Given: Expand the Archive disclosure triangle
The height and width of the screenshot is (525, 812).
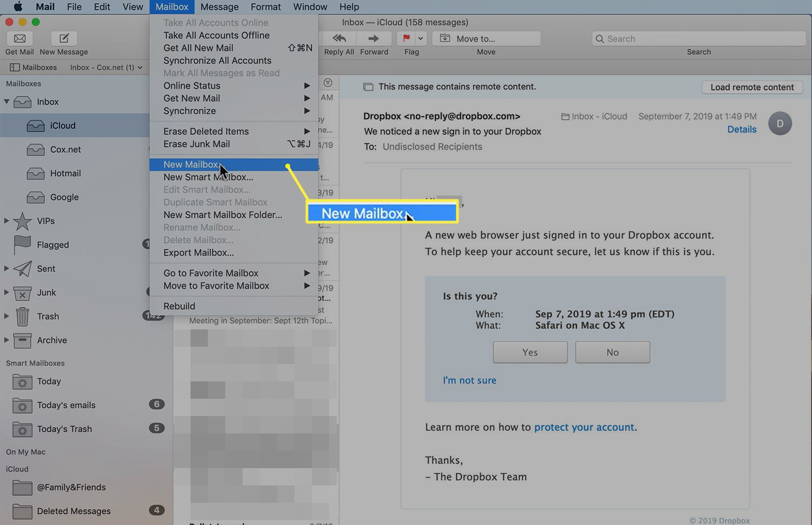Looking at the screenshot, I should pyautogui.click(x=6, y=340).
